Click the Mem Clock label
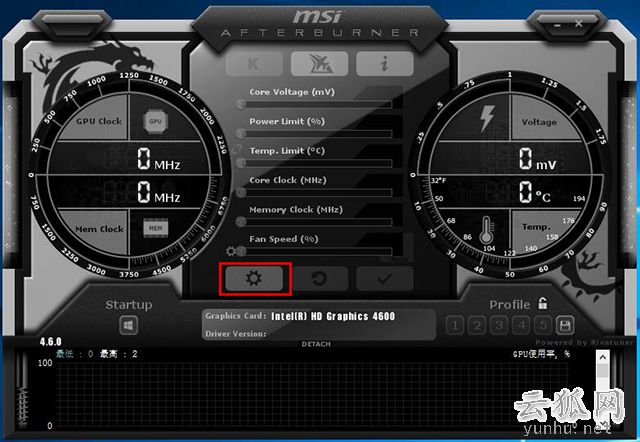Image resolution: width=640 pixels, height=442 pixels. click(x=99, y=229)
